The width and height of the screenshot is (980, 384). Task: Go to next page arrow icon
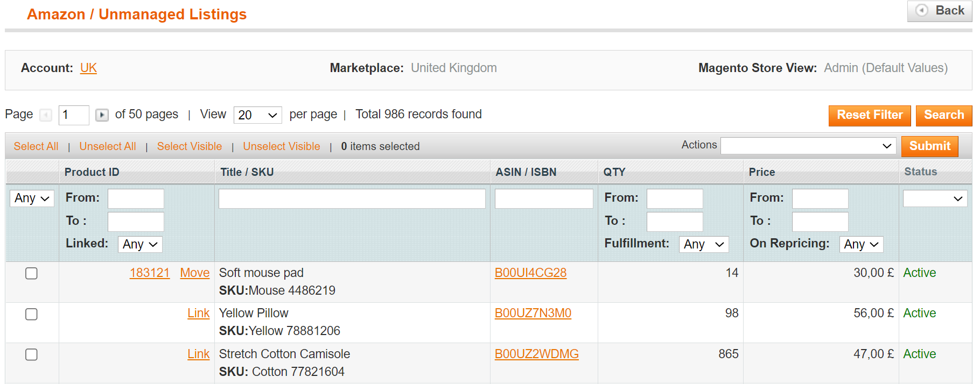[x=102, y=115]
